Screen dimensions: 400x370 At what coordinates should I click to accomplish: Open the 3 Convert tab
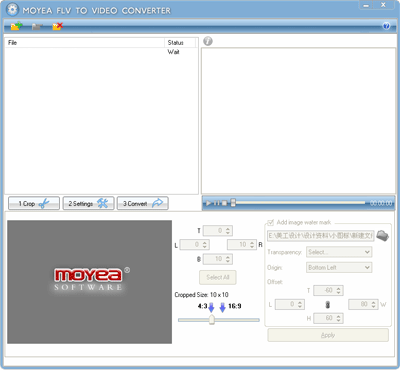(143, 203)
